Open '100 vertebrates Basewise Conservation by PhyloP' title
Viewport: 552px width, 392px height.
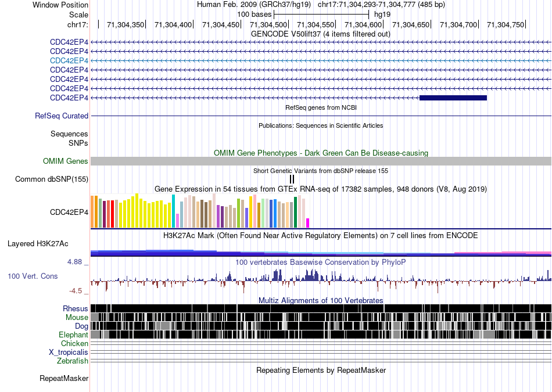321,262
